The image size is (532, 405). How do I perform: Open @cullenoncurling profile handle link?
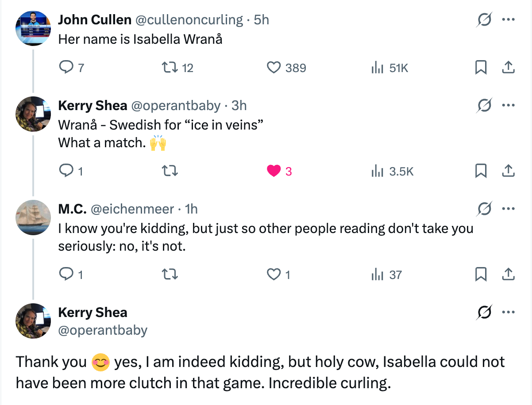pos(189,20)
